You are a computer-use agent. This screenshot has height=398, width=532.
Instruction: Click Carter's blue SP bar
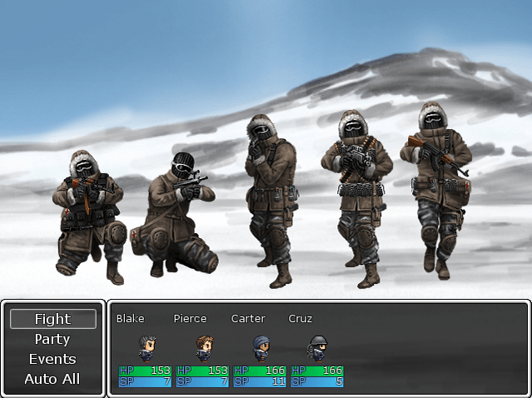click(x=260, y=381)
